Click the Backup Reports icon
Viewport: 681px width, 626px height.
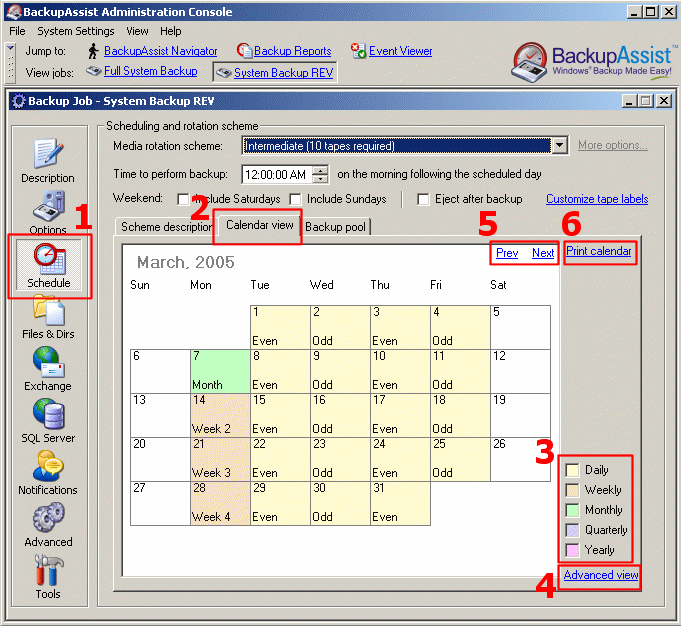[x=244, y=51]
